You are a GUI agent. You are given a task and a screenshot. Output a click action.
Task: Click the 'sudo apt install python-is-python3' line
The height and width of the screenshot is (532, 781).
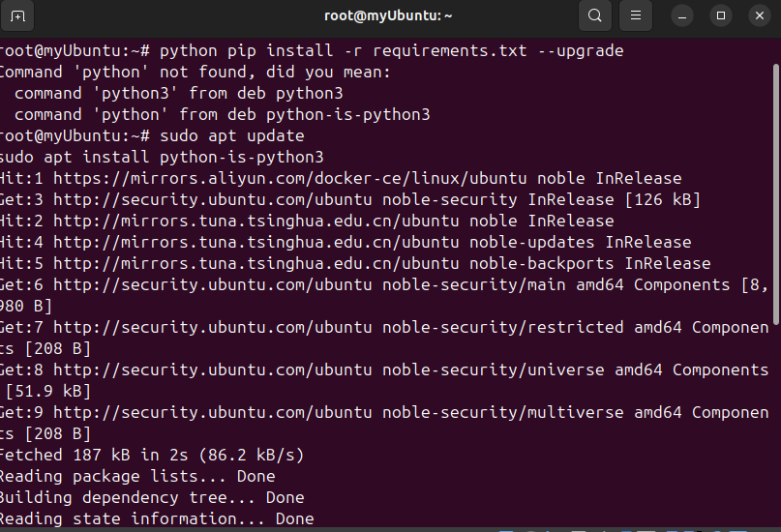click(x=162, y=158)
